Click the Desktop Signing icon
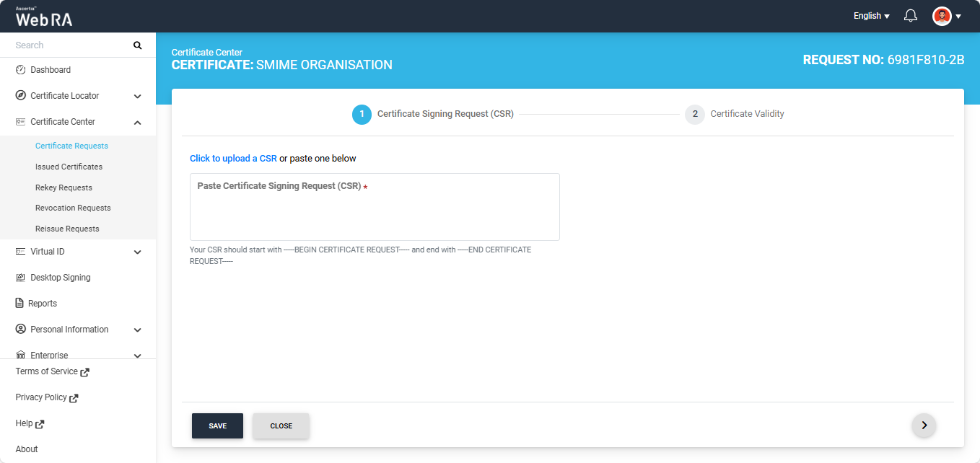Image resolution: width=980 pixels, height=463 pixels. (x=20, y=278)
